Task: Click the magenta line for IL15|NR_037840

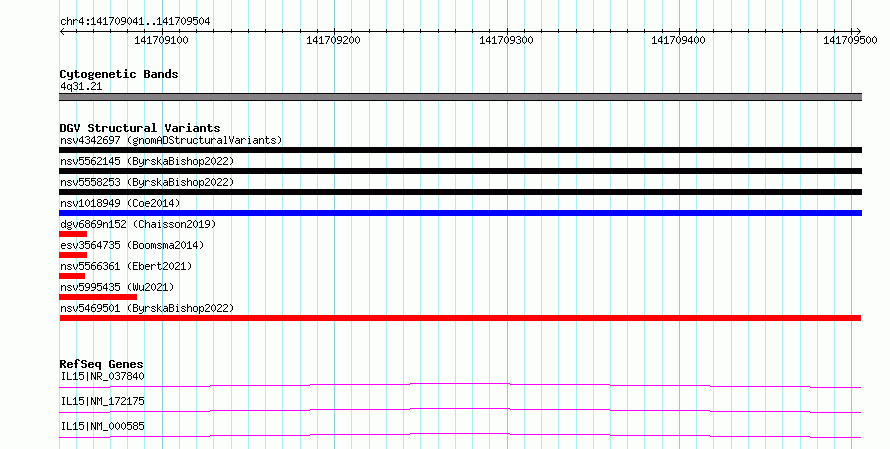Action: (460, 385)
